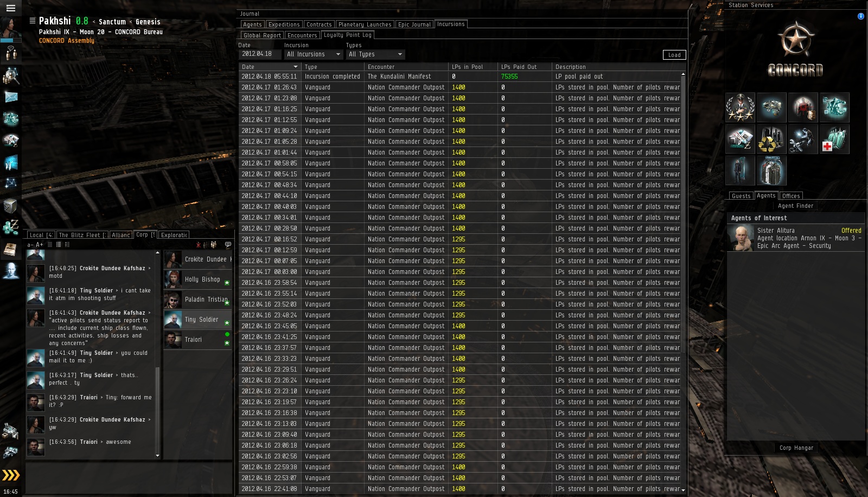Click the CONCORD Assembly link

tap(67, 41)
